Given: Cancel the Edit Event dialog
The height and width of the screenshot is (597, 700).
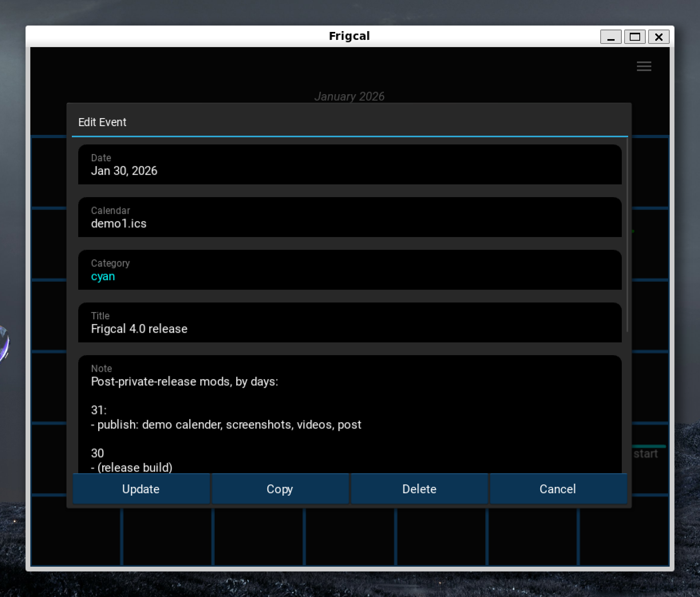Looking at the screenshot, I should [558, 489].
